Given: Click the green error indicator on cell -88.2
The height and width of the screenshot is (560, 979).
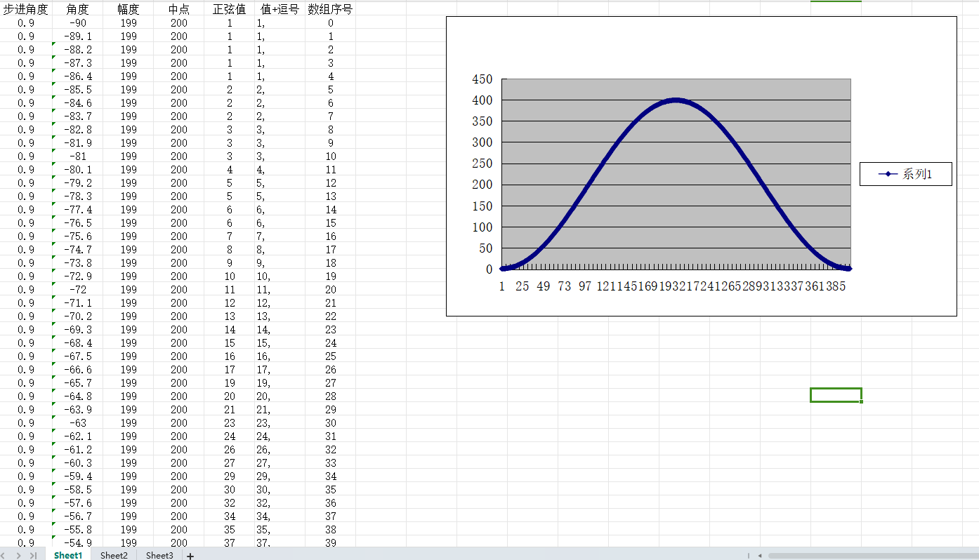Looking at the screenshot, I should (54, 44).
